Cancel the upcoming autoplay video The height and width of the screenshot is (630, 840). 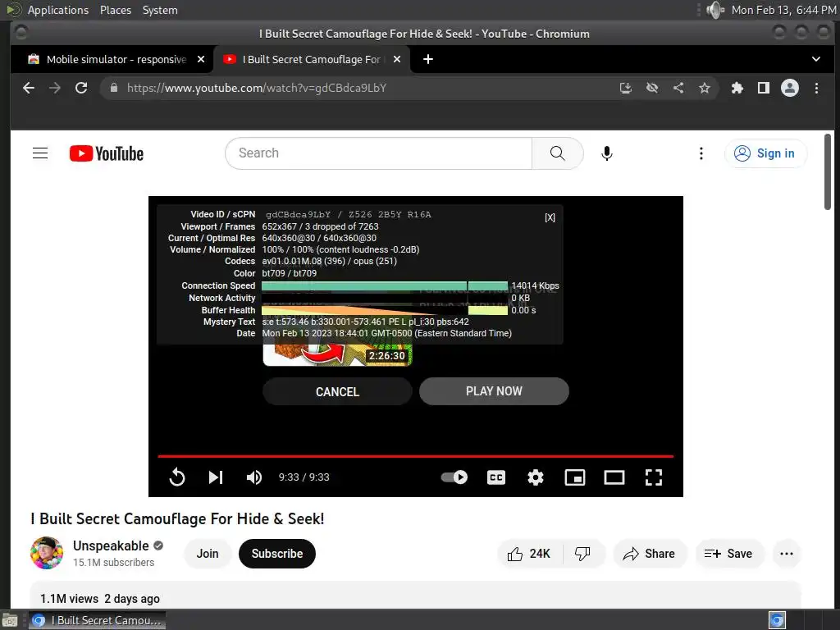tap(337, 391)
